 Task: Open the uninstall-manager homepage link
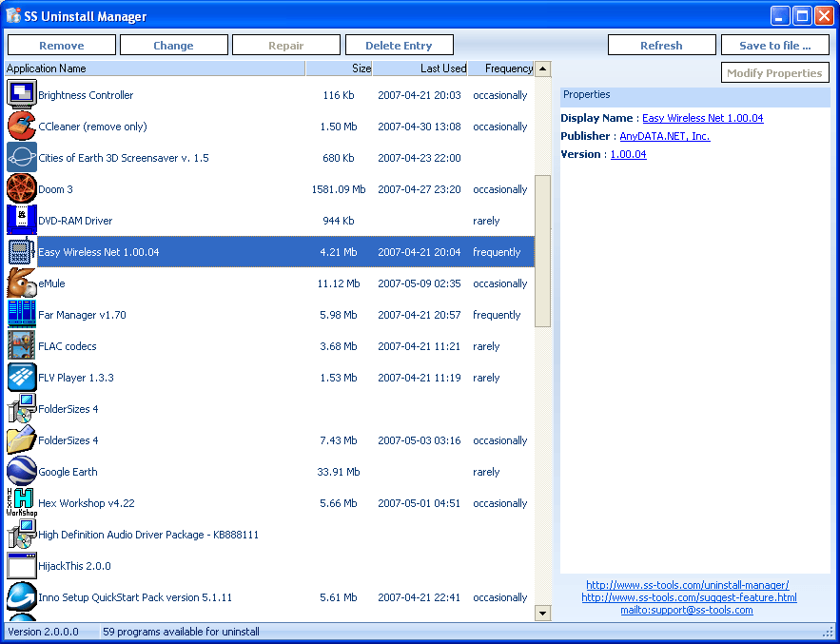point(688,584)
